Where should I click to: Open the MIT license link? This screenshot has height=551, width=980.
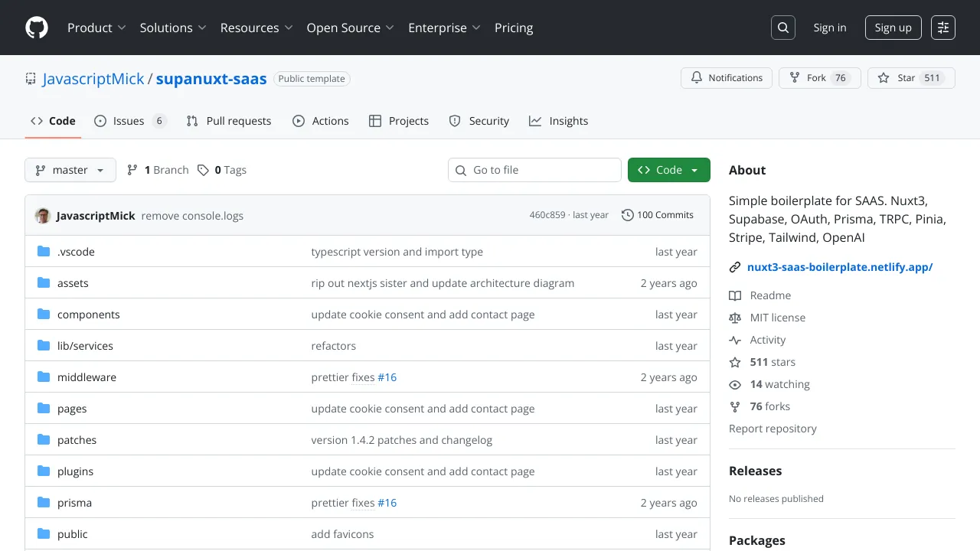pos(777,318)
